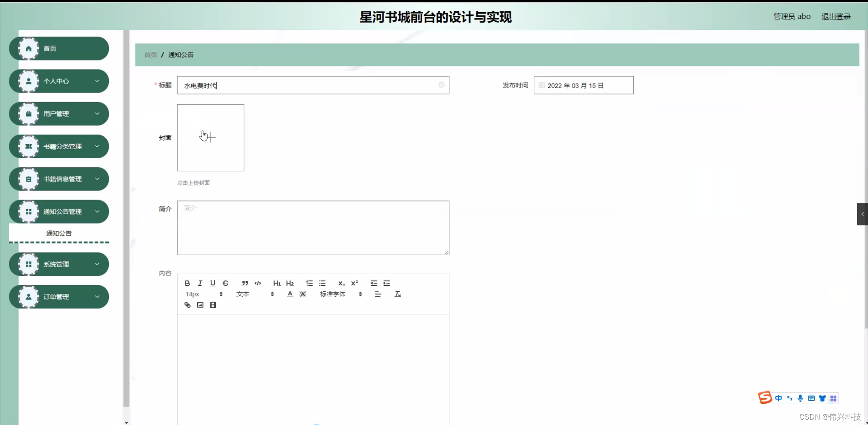Toggle Chinese/English mode on Sogou input bar
This screenshot has height=425, width=868.
click(x=778, y=398)
